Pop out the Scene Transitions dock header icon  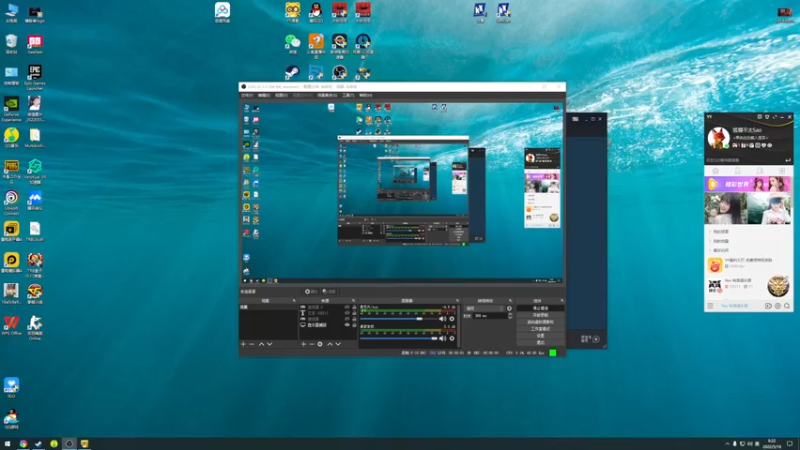point(510,301)
